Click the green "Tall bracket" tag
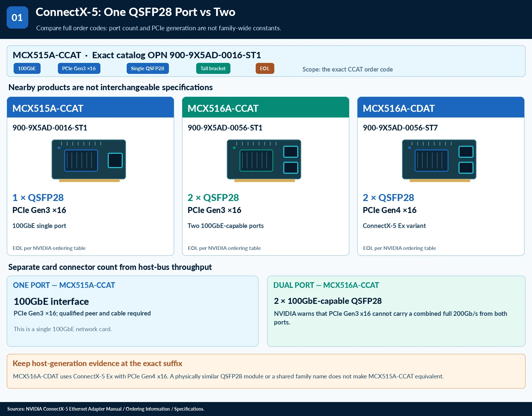This screenshot has height=416, width=532. click(x=213, y=68)
